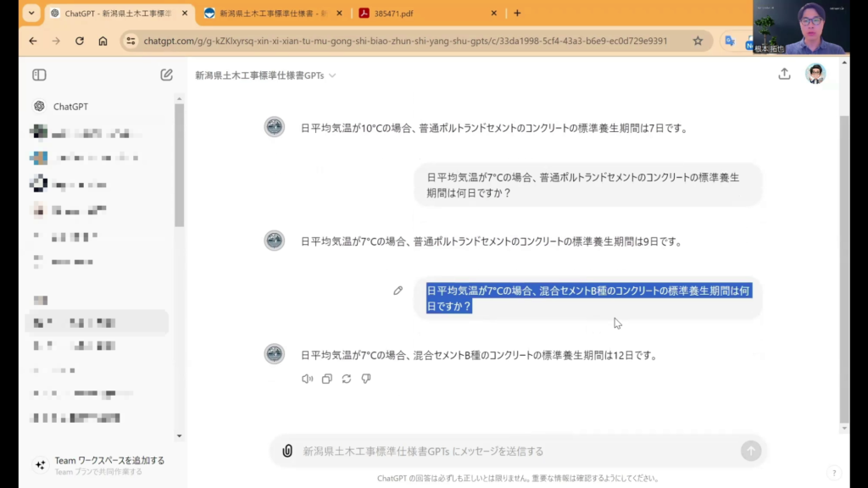This screenshot has height=488, width=868.
Task: Open the tab search dropdown arrow
Action: (x=31, y=14)
